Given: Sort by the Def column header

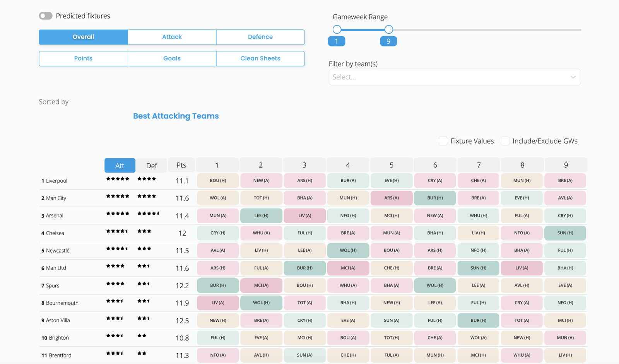Looking at the screenshot, I should click(152, 166).
